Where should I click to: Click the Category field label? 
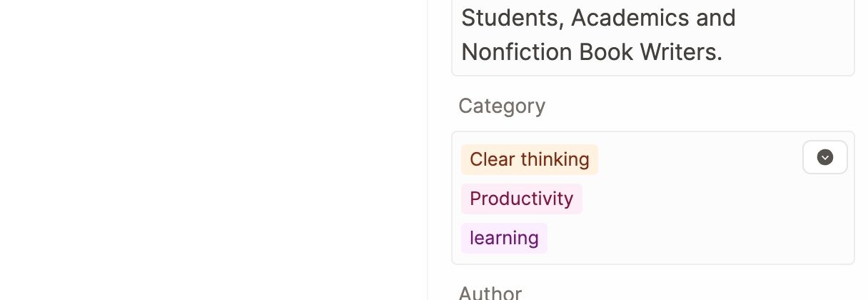pyautogui.click(x=502, y=106)
